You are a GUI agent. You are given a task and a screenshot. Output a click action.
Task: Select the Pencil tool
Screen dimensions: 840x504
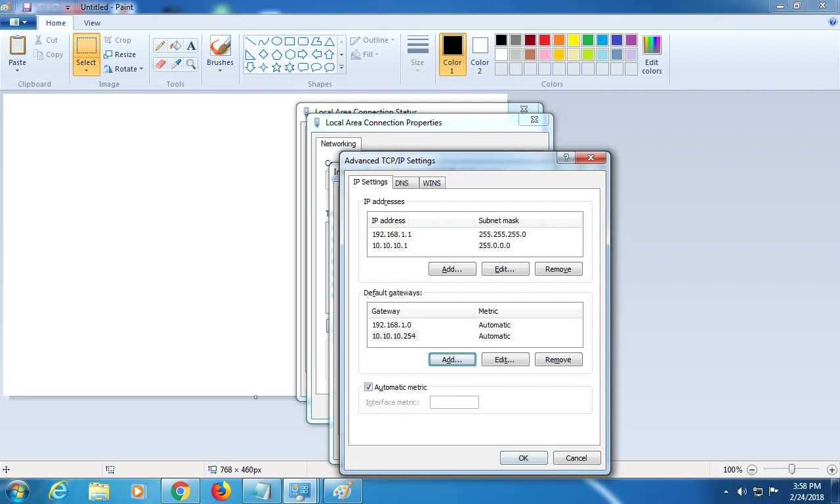[x=159, y=46]
